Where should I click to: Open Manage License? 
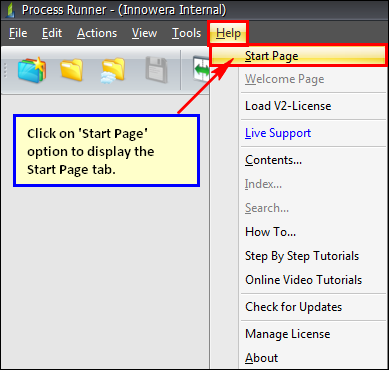(x=288, y=334)
